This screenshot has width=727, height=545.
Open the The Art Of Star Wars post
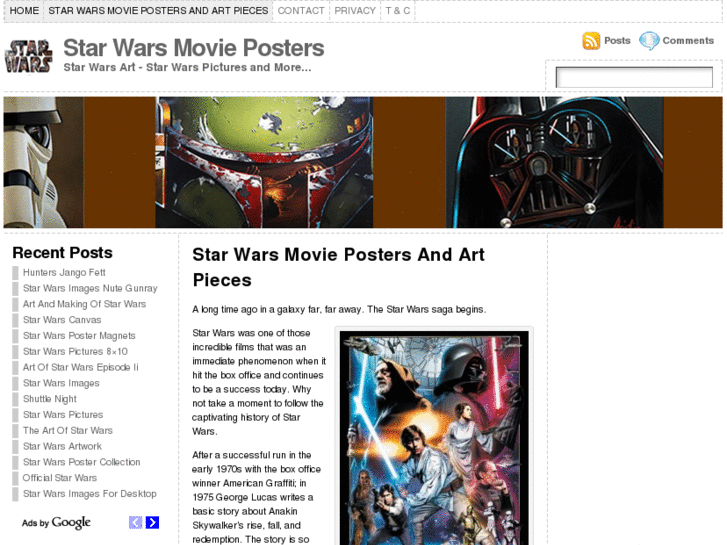(68, 430)
